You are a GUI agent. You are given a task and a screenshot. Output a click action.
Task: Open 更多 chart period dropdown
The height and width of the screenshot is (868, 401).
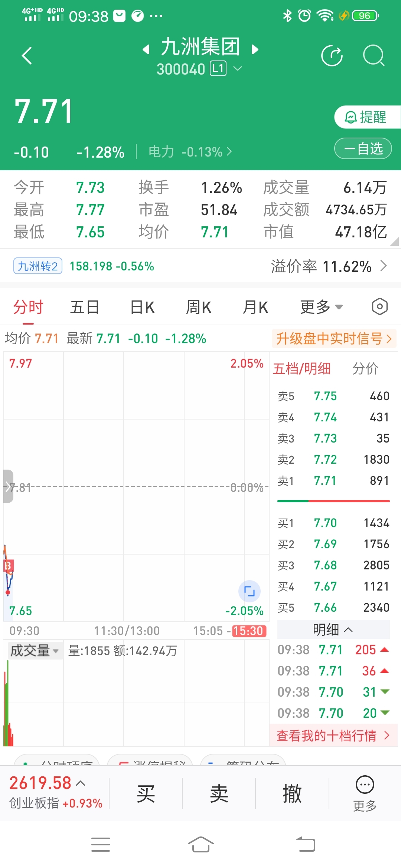(321, 307)
